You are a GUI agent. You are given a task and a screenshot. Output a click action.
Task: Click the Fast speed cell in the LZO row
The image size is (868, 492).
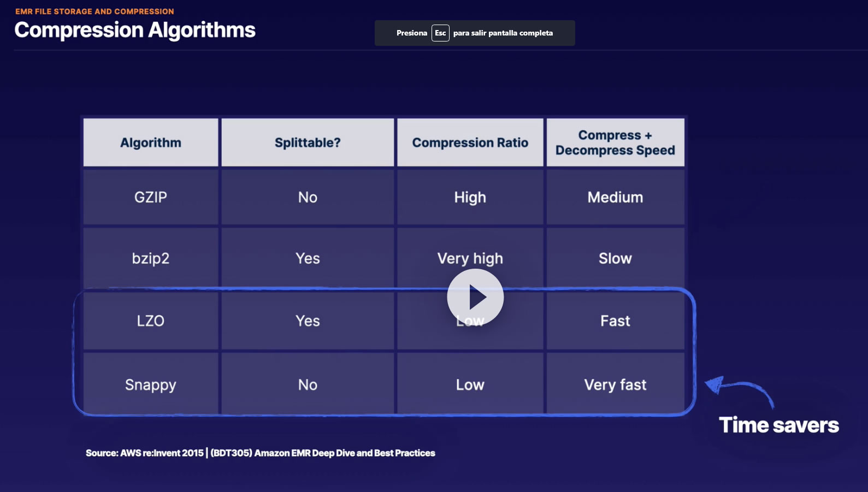pyautogui.click(x=615, y=321)
